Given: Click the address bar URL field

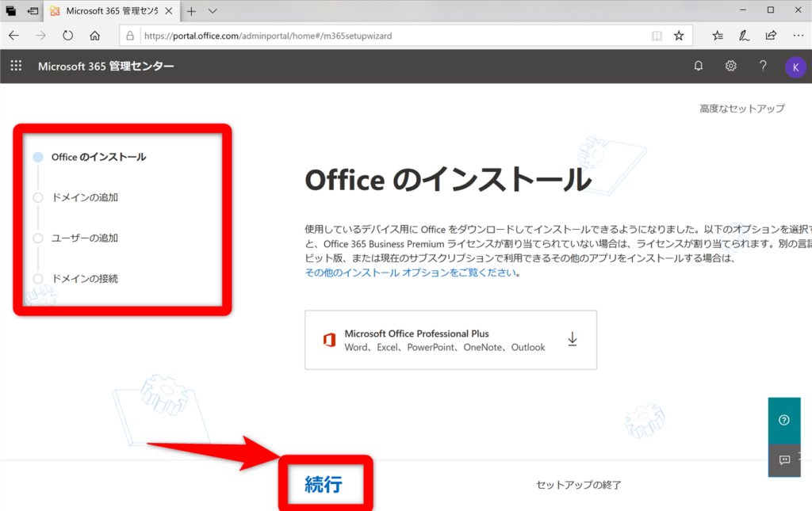Looking at the screenshot, I should point(389,36).
